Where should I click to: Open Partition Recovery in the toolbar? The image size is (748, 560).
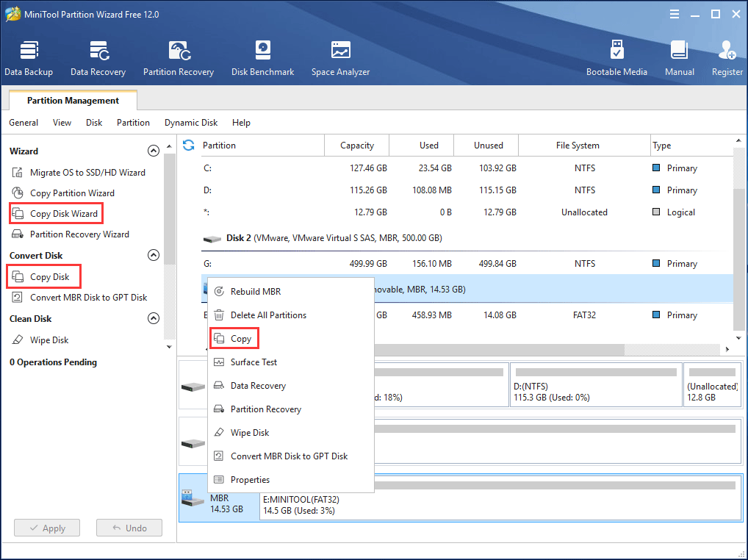179,59
